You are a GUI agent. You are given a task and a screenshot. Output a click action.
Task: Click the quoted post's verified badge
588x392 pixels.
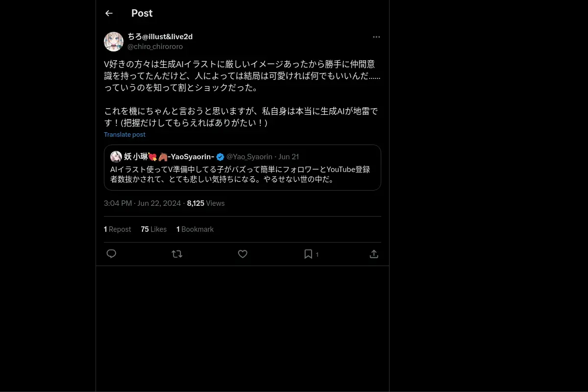pyautogui.click(x=220, y=157)
